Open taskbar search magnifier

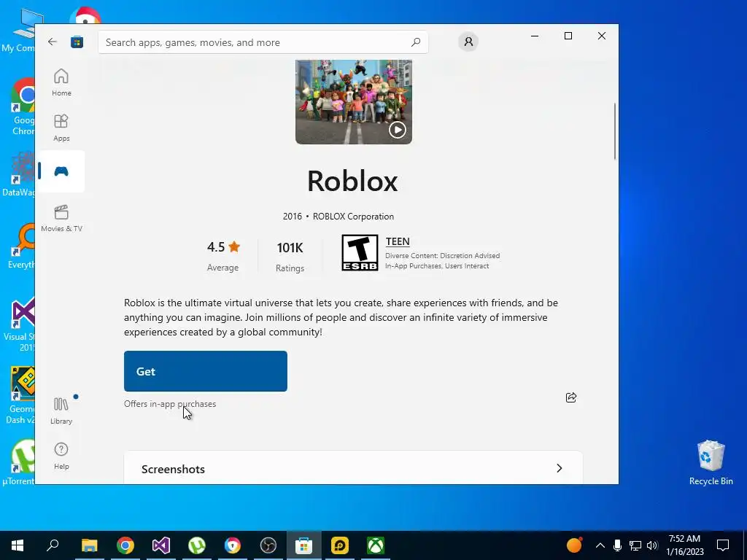pos(53,545)
